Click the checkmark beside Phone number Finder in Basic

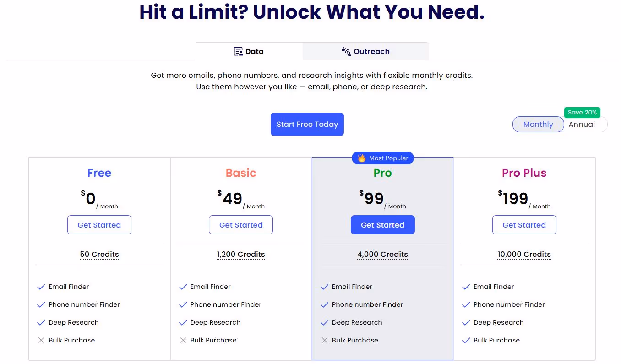pos(182,304)
